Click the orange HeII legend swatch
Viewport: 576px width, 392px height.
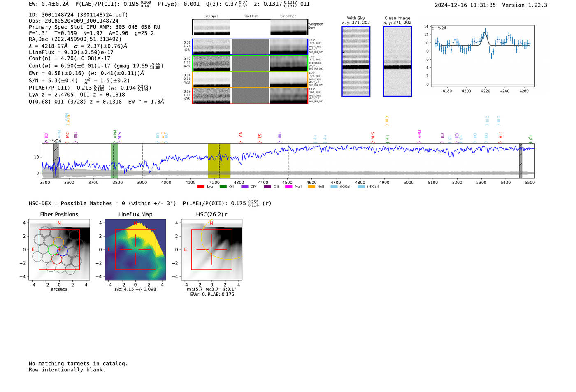click(311, 187)
